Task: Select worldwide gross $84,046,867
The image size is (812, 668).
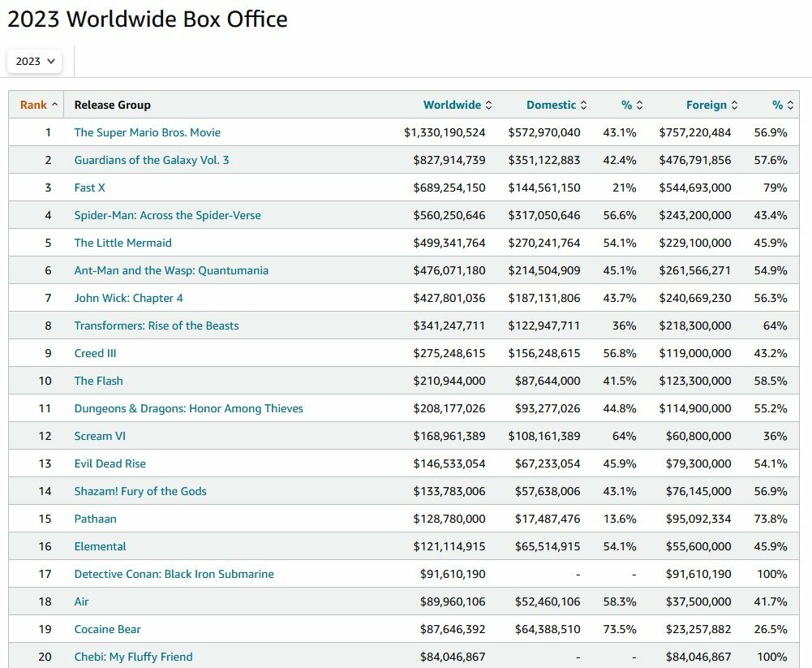Action: [x=453, y=657]
